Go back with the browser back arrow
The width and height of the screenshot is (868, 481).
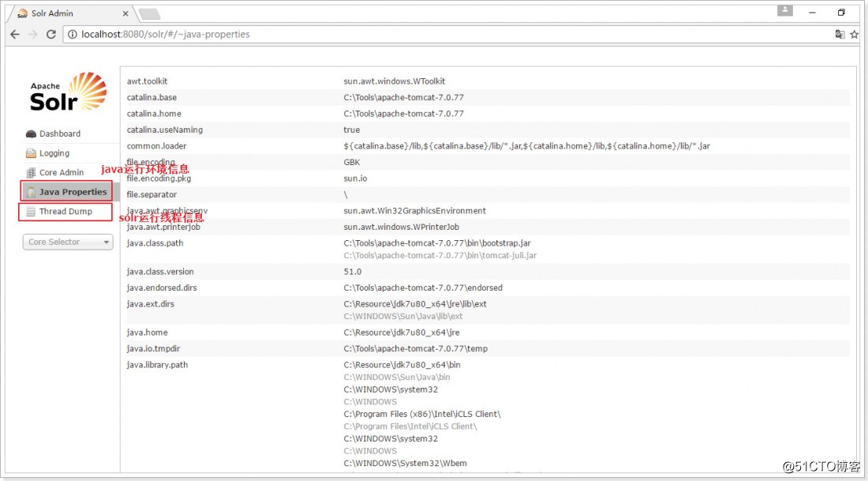pos(15,35)
